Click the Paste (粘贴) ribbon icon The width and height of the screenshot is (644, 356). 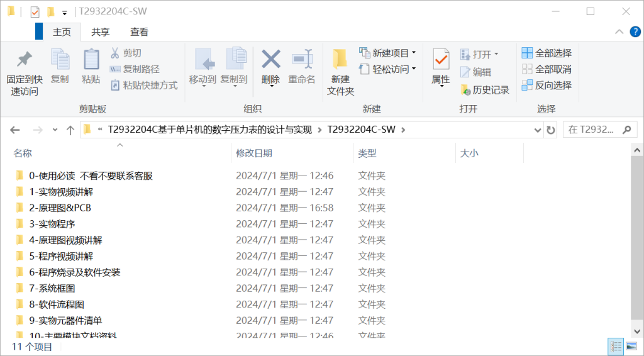91,60
